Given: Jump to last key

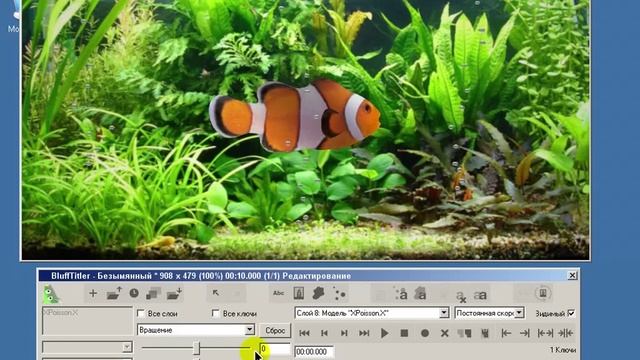Looking at the screenshot, I should 364,333.
